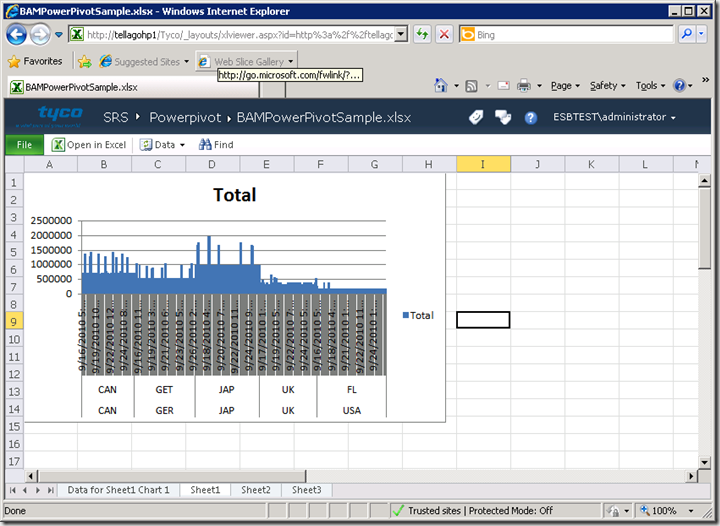Expand the Home icon dropdown arrow
Image resolution: width=720 pixels, height=526 pixels.
click(456, 86)
